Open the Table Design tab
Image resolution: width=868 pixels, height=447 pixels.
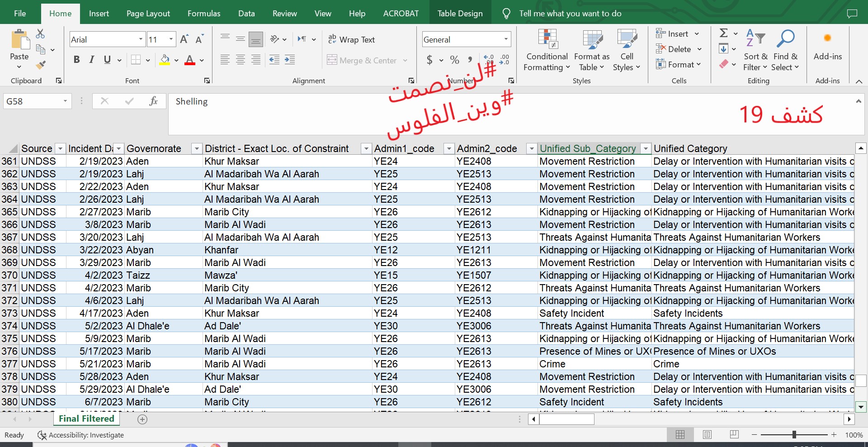pos(460,14)
